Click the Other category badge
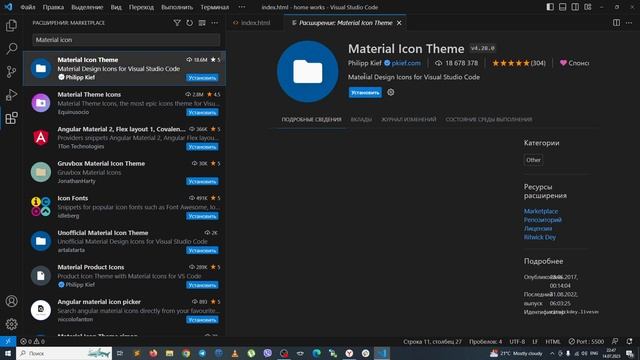Image resolution: width=640 pixels, height=360 pixels. click(533, 160)
